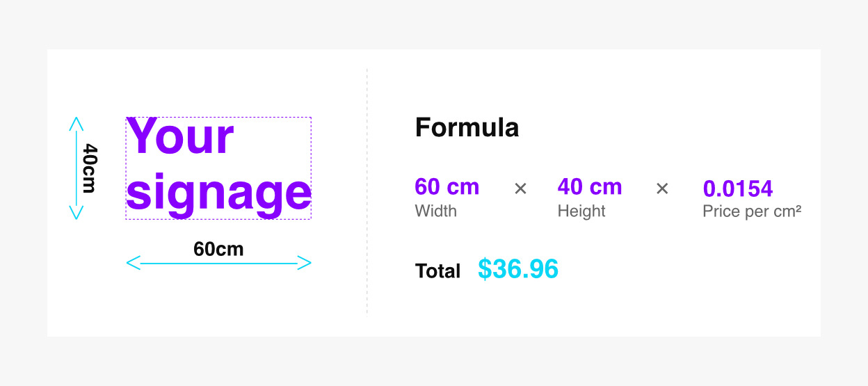
Task: Select the purple 40 cm height value
Action: [590, 187]
